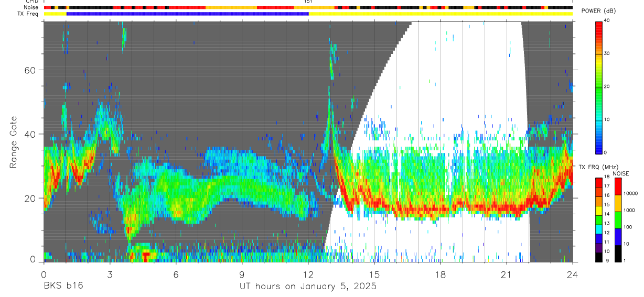This screenshot has width=644, height=297.
Task: Select the 15 tick on the UT hours axis
Action: pos(374,274)
